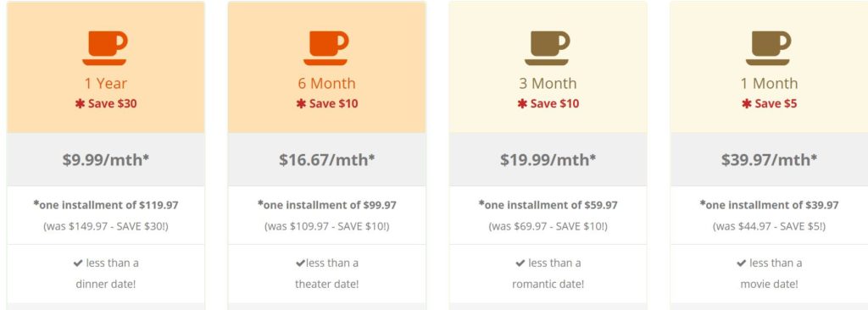The height and width of the screenshot is (310, 868).
Task: Click the $16.67/mth price banner
Action: coord(326,159)
